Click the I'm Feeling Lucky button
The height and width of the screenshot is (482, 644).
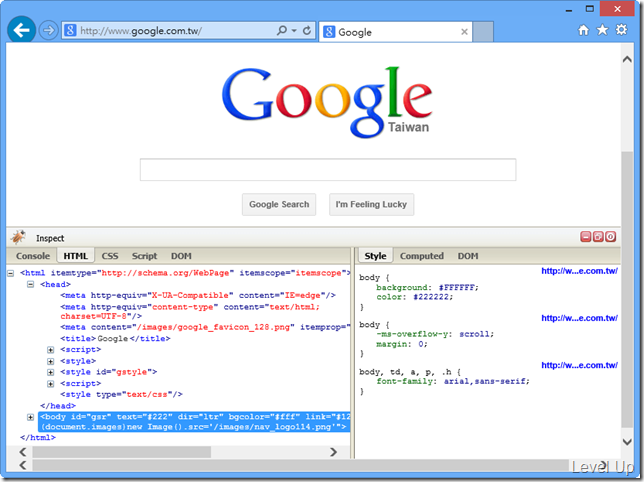[x=371, y=204]
